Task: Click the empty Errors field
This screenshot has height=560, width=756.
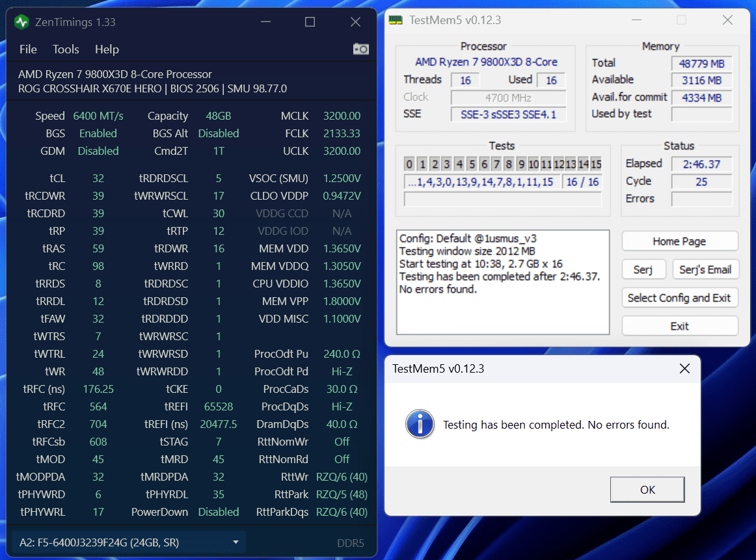Action: [701, 198]
